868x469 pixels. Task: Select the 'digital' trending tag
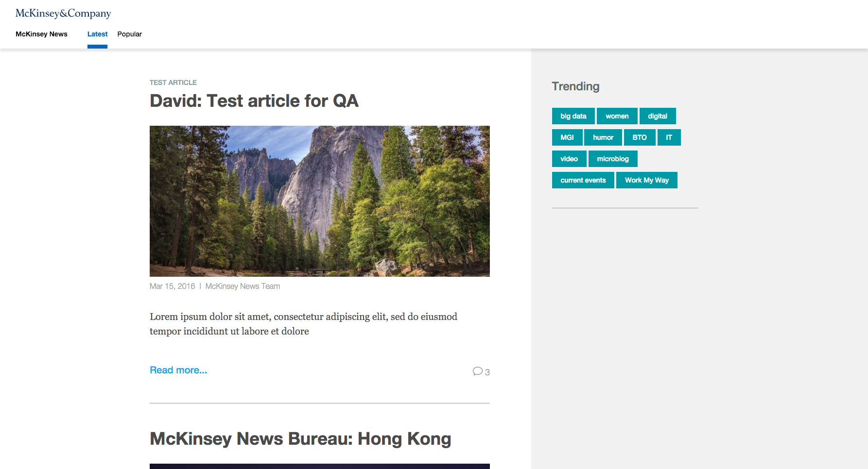658,116
